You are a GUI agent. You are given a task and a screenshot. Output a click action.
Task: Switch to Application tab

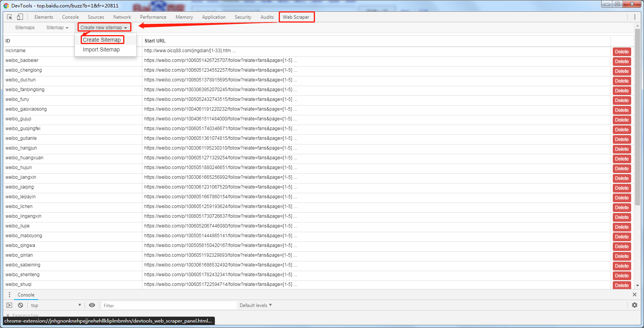pyautogui.click(x=214, y=17)
